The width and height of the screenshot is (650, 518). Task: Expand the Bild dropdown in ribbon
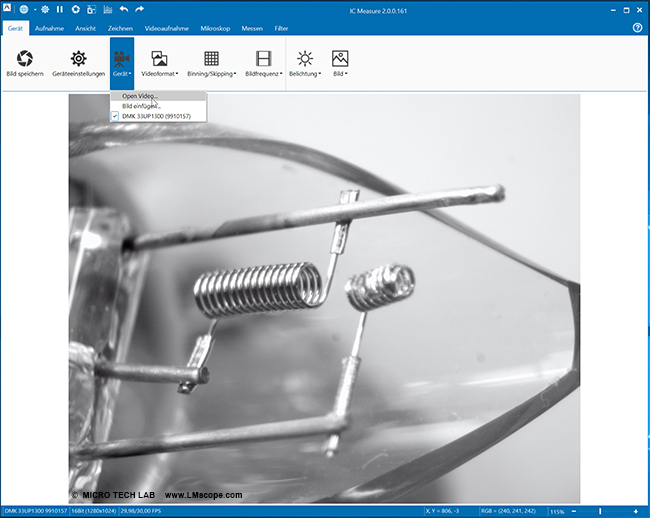click(340, 63)
